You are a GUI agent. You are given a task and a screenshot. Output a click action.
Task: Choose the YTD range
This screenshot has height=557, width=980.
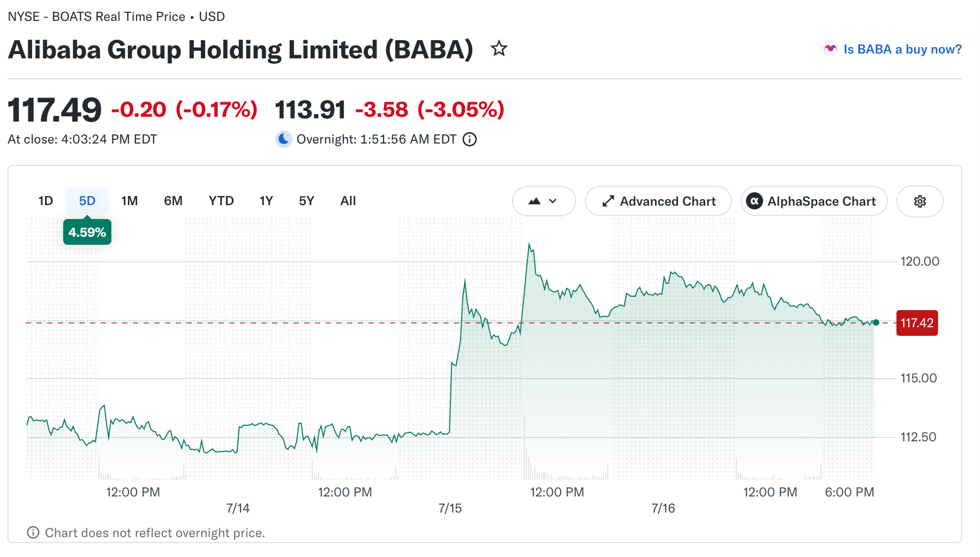pyautogui.click(x=221, y=201)
